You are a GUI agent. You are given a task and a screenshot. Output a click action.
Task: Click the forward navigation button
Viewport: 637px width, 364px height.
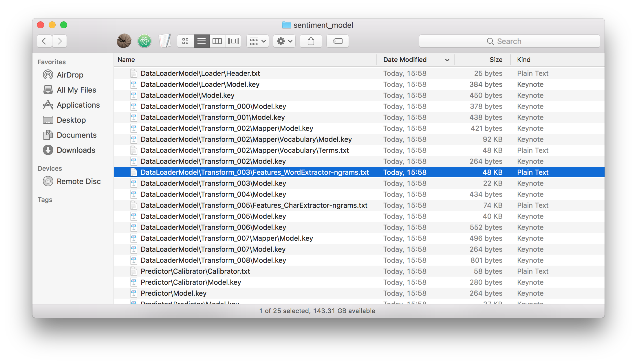click(59, 41)
